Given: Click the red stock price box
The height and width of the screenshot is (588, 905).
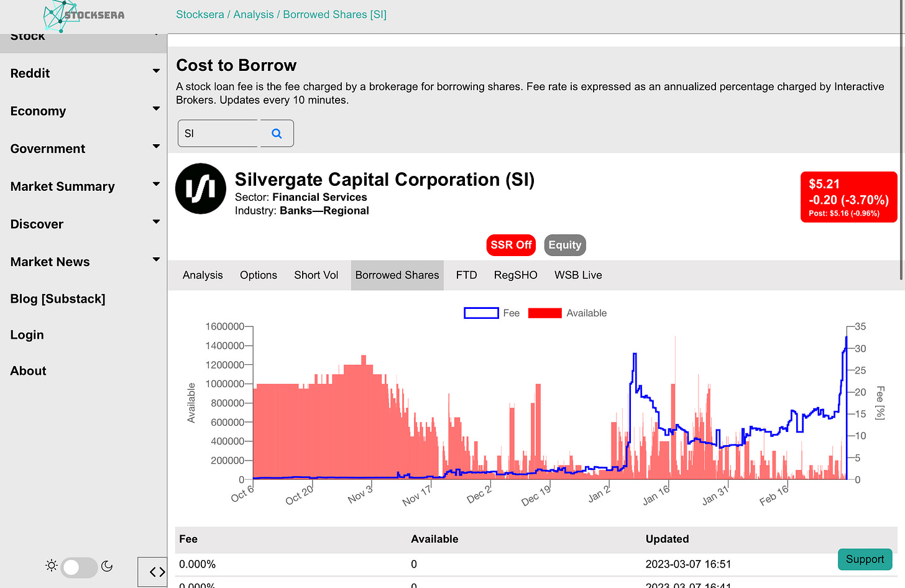Looking at the screenshot, I should pyautogui.click(x=848, y=197).
